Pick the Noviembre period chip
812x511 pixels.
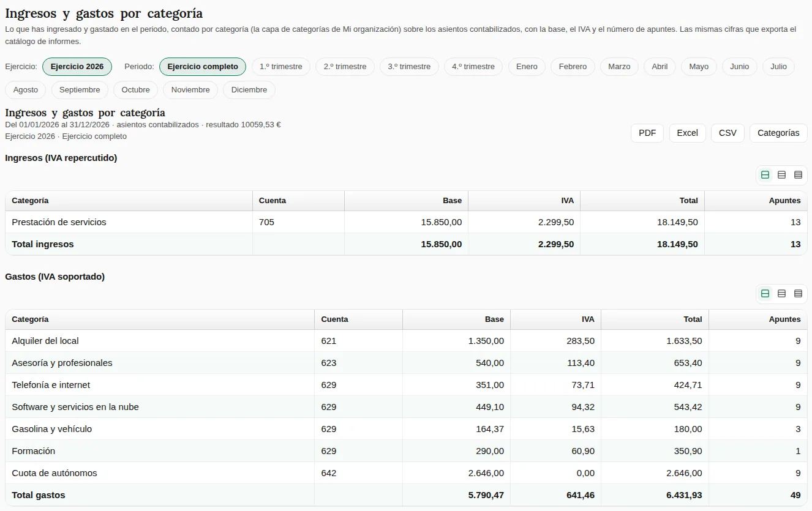pyautogui.click(x=190, y=90)
